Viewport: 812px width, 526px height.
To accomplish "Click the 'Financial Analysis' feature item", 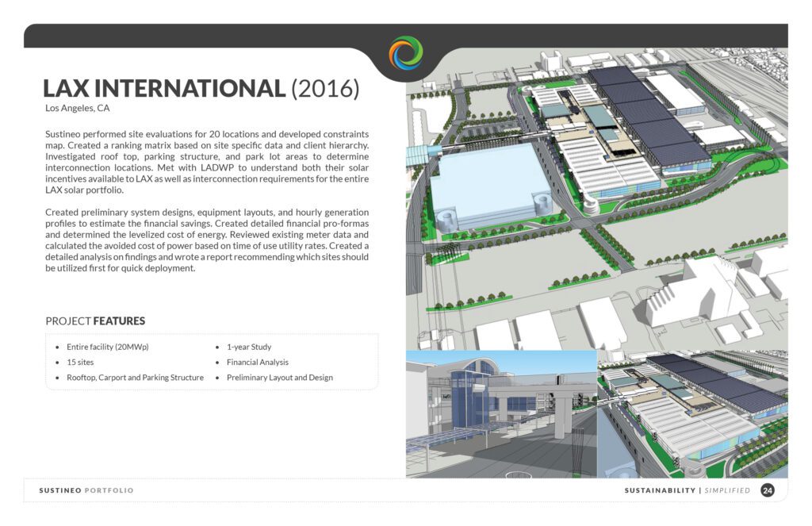I will pyautogui.click(x=257, y=363).
